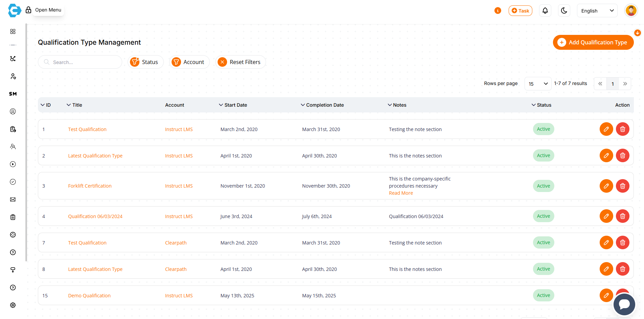Delete the Forklift Certification row
This screenshot has height=319, width=644.
point(623,186)
